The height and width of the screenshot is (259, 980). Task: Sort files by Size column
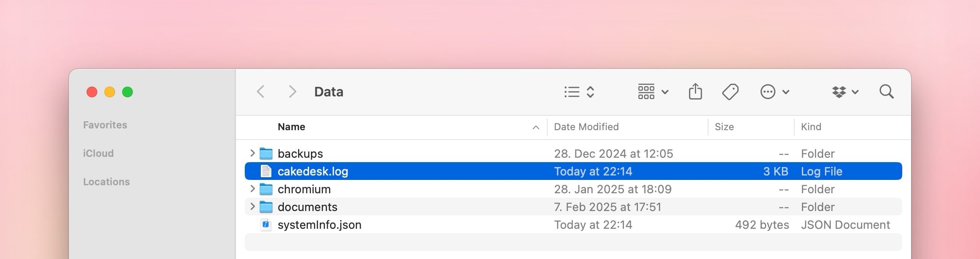[724, 127]
